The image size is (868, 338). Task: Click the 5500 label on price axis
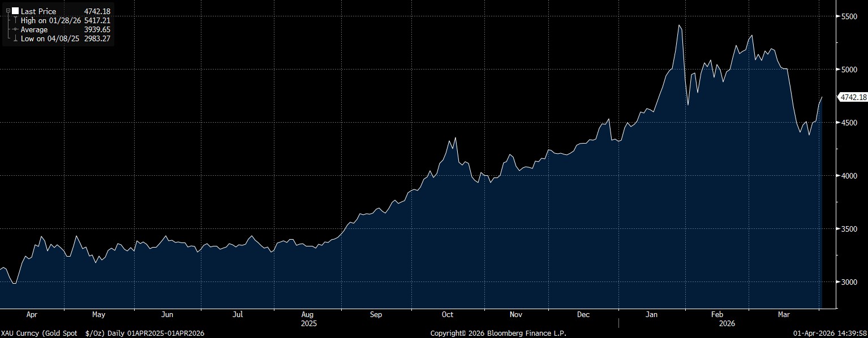click(849, 16)
